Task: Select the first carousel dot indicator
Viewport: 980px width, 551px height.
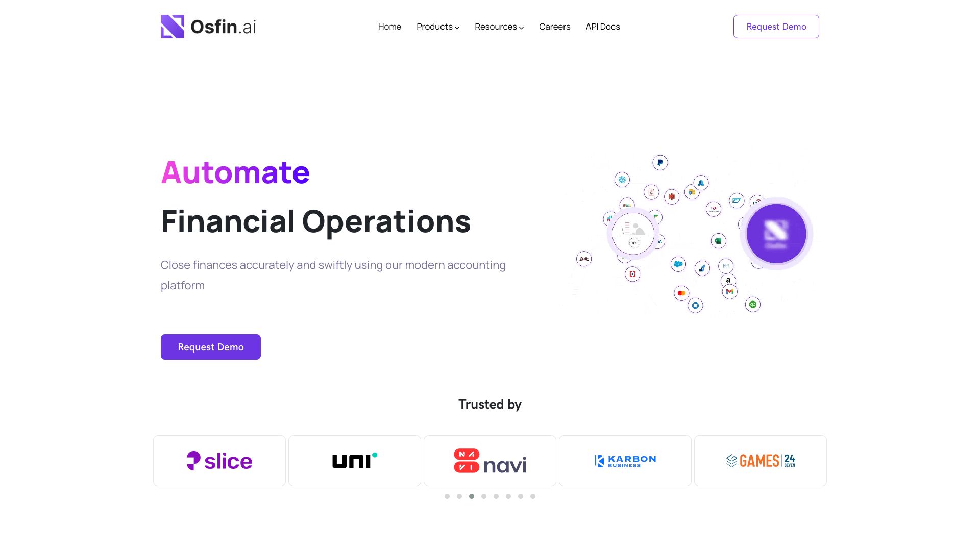Action: [447, 496]
